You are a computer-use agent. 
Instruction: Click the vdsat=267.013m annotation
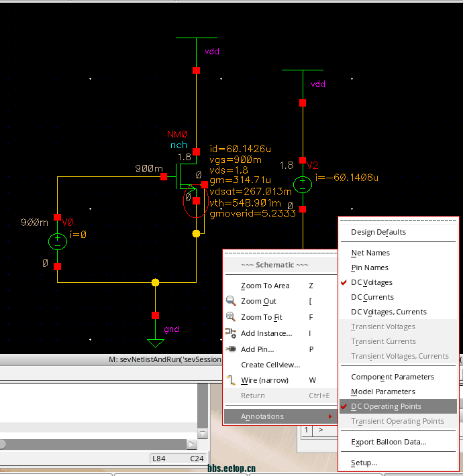(251, 192)
